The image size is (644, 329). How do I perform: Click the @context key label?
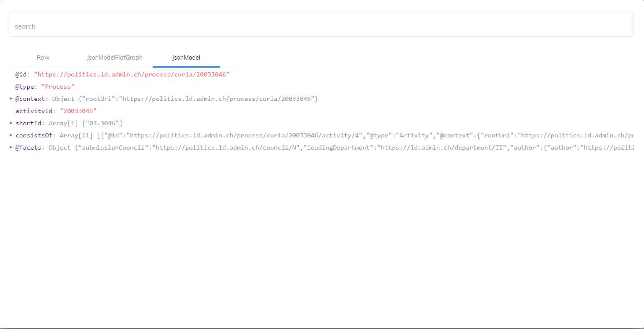pos(30,99)
